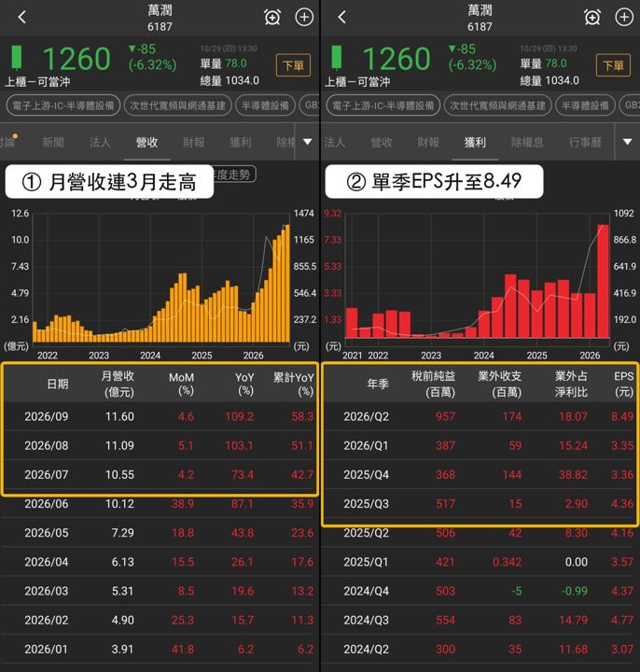The width and height of the screenshot is (640, 672).
Task: Click the monthly revenue bar chart
Action: point(161,278)
